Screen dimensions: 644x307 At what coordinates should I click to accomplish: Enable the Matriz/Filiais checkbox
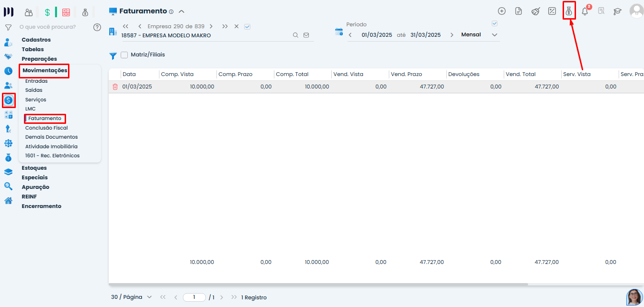(124, 55)
